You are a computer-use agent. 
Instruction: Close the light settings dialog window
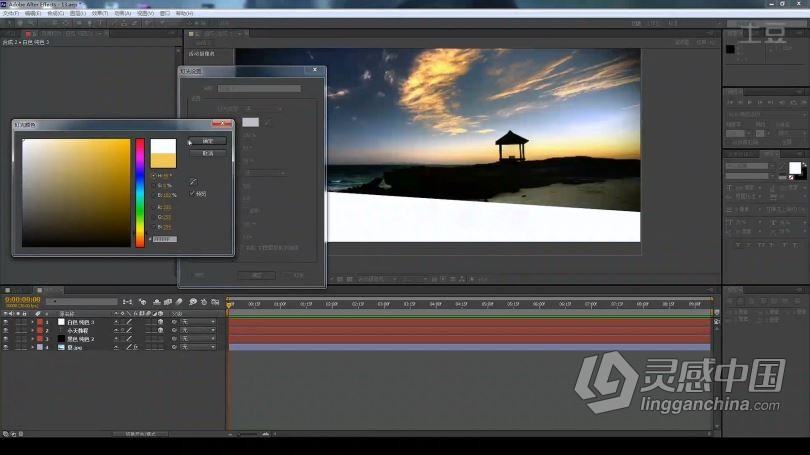pos(315,70)
